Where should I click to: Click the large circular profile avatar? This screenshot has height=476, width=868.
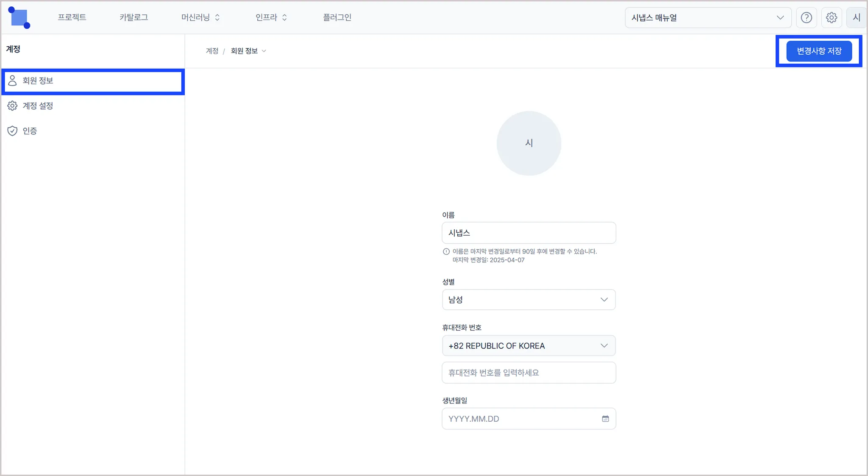point(529,143)
